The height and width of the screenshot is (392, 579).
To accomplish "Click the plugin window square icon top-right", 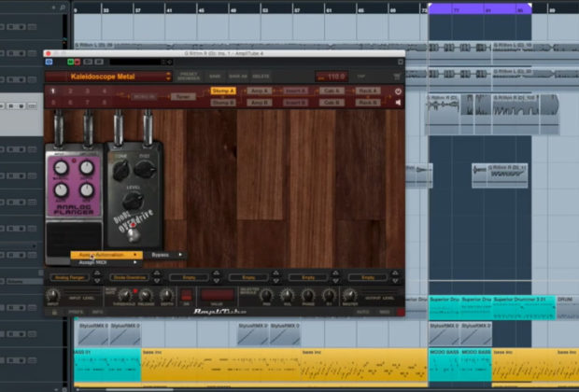I will (x=401, y=62).
